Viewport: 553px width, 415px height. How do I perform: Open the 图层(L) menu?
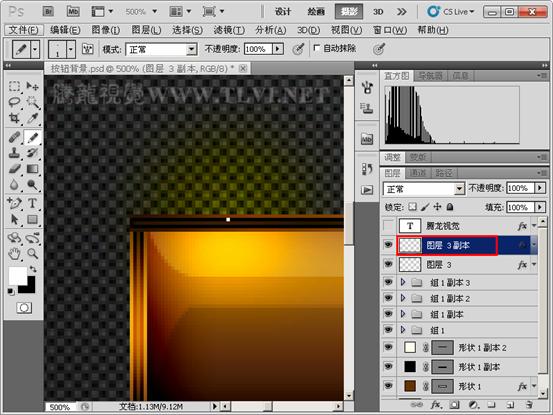146,30
